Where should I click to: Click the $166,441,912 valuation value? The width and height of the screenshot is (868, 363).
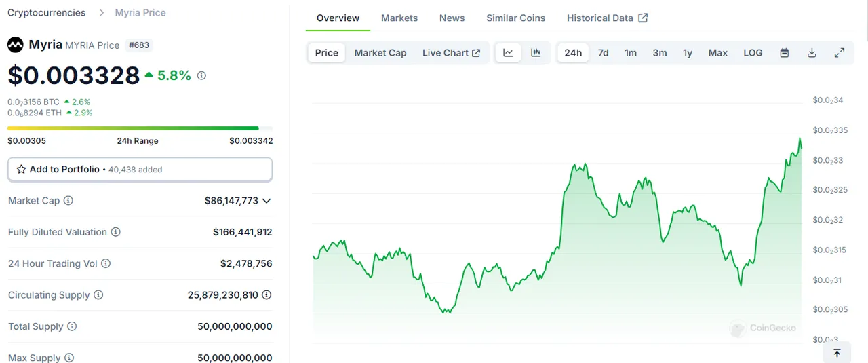pyautogui.click(x=243, y=232)
